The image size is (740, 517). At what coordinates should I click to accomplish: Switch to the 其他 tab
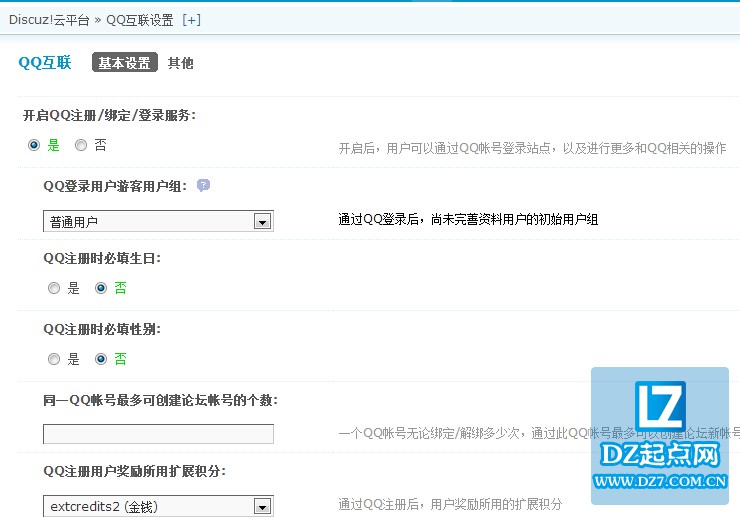(180, 63)
